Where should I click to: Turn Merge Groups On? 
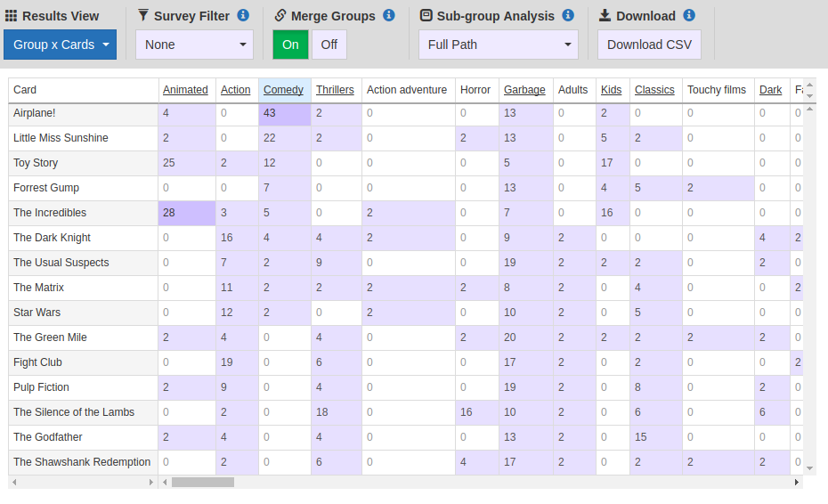pos(290,45)
